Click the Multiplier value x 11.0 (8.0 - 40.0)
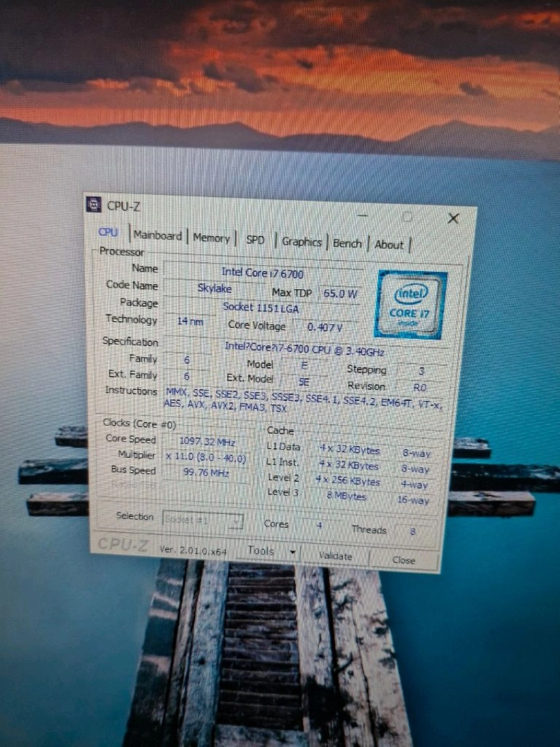 coord(206,457)
